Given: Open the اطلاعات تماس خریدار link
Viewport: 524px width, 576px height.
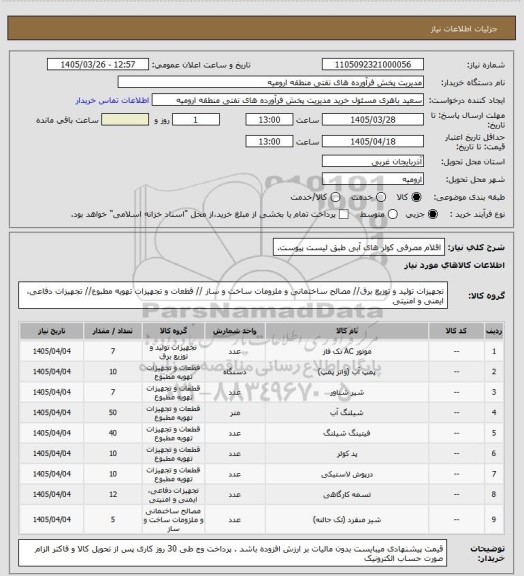Looking at the screenshot, I should 112,100.
